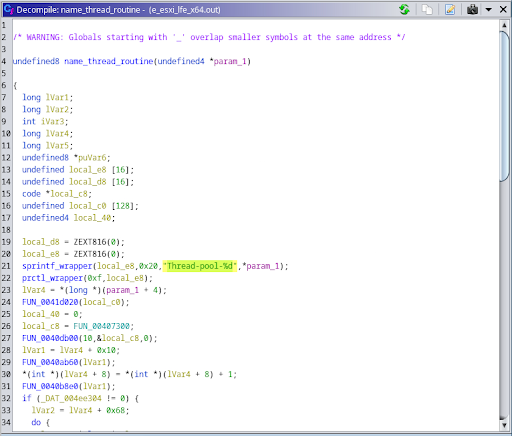
Task: Select the name_thread_routine function name
Action: coord(109,61)
